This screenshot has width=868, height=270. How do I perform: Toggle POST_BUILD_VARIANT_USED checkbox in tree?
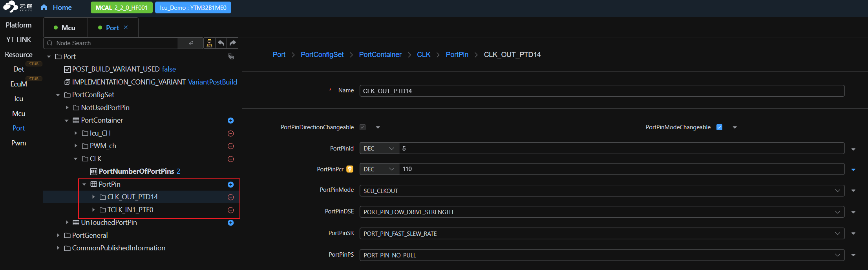pyautogui.click(x=67, y=69)
